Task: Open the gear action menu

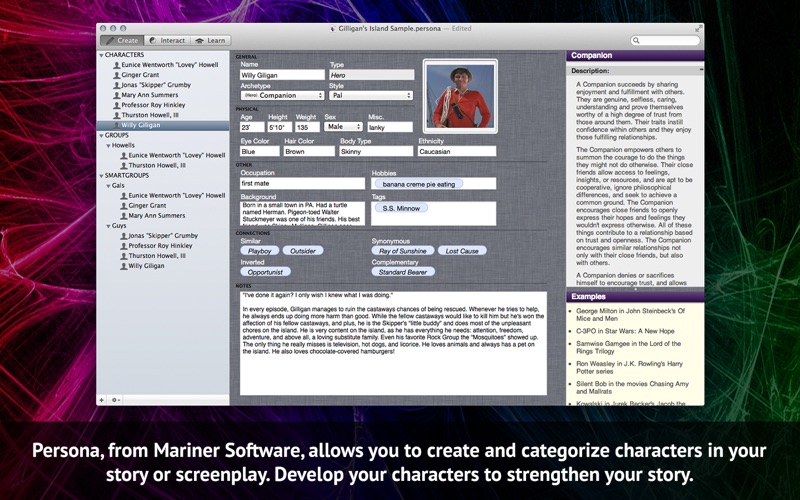Action: 116,399
